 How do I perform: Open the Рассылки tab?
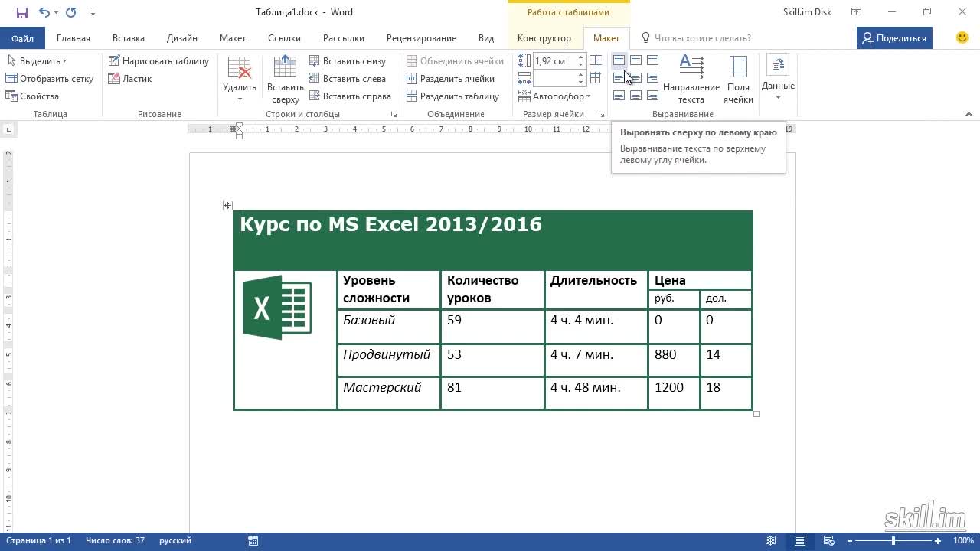344,37
